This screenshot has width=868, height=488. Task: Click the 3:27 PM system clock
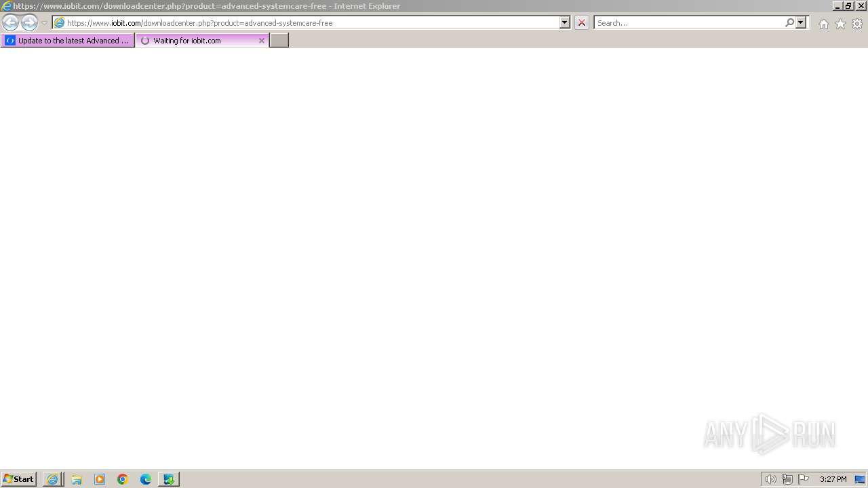tap(833, 479)
